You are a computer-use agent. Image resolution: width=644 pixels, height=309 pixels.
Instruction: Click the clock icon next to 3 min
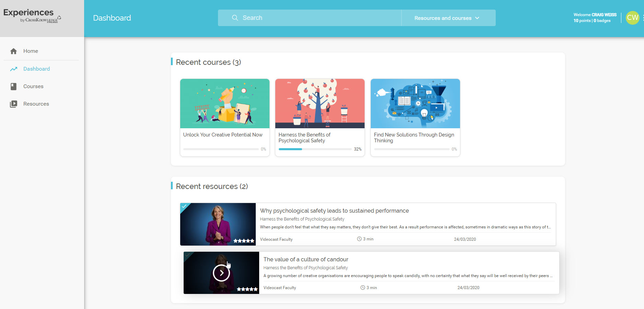click(x=359, y=239)
